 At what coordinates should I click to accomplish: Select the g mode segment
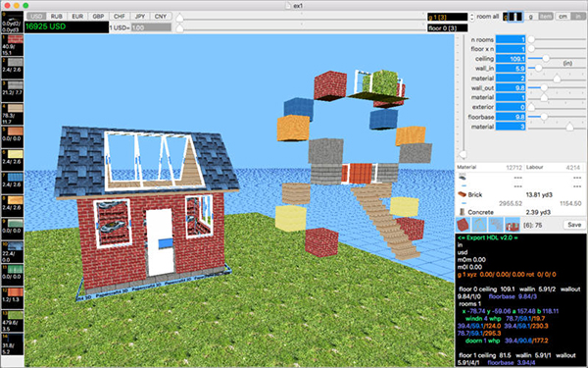(530, 17)
